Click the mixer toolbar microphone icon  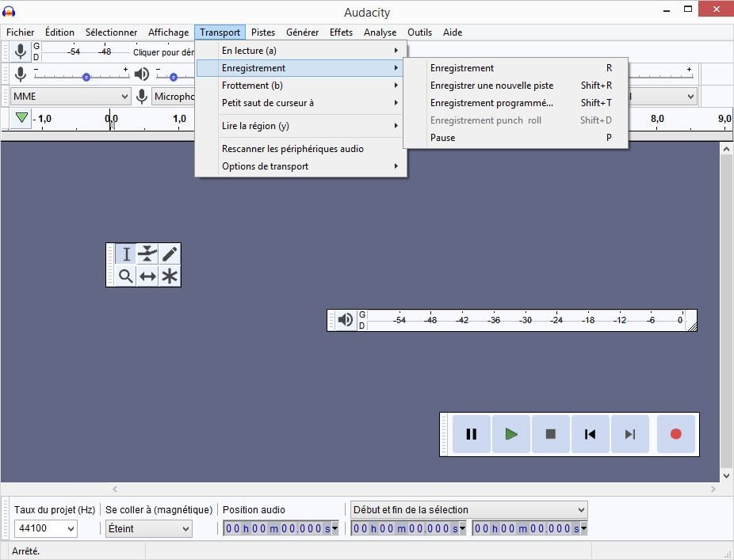coord(20,74)
